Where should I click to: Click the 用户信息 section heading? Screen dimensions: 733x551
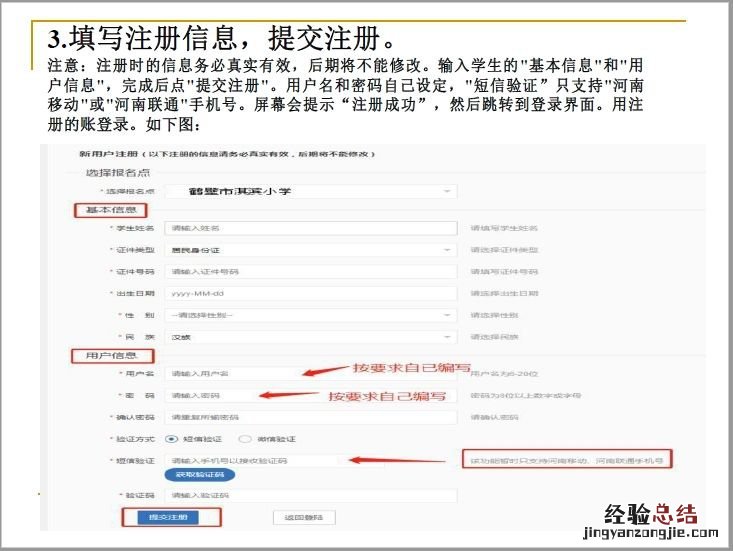(108, 355)
